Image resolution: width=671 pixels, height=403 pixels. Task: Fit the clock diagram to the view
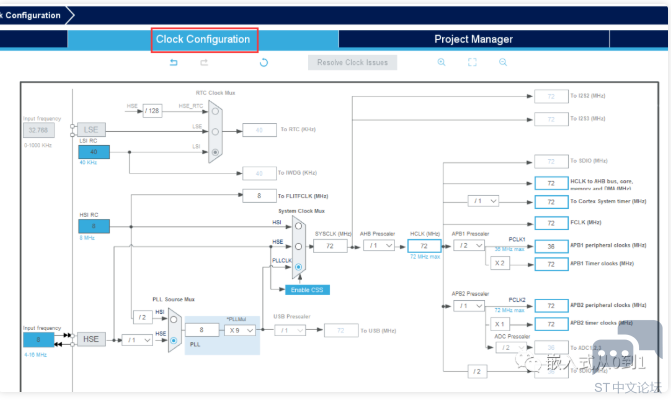[x=472, y=62]
